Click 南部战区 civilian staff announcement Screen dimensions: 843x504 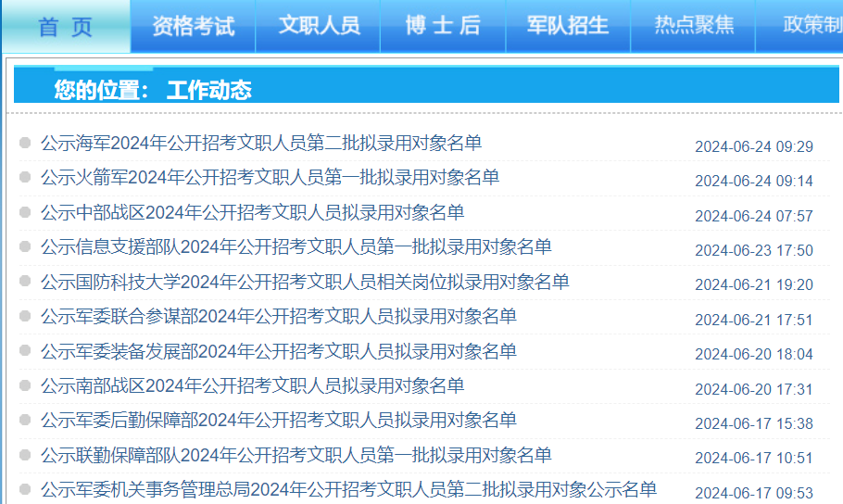click(252, 386)
